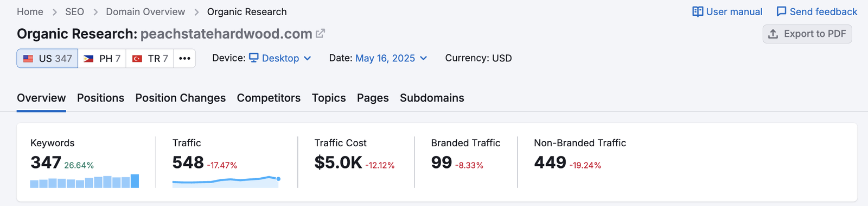Go to the Competitors tab
The image size is (868, 206).
(x=269, y=98)
